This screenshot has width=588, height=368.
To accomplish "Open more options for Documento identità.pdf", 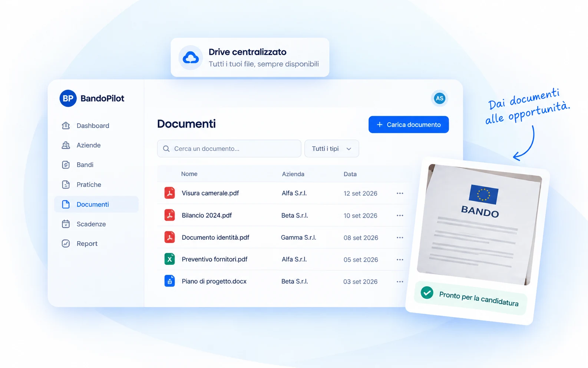I will (400, 237).
